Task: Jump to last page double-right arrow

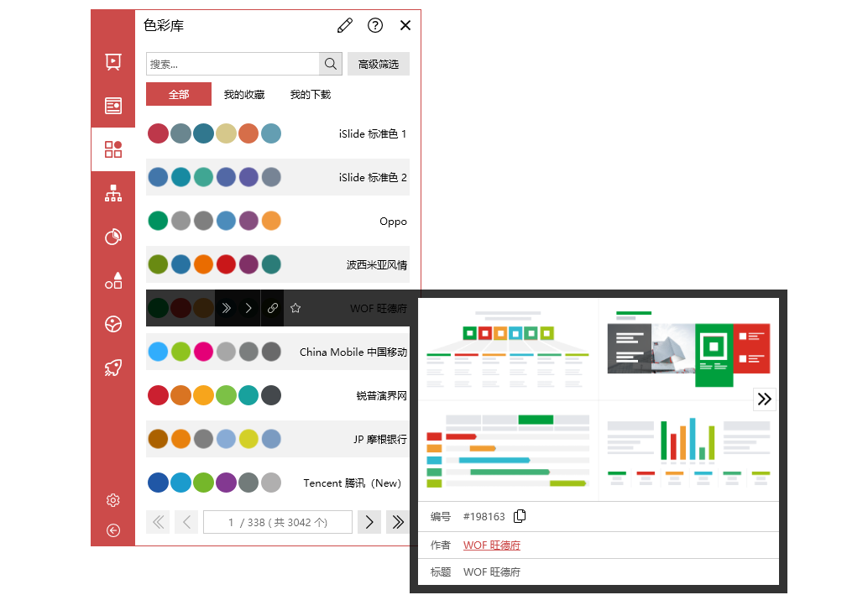Action: [x=397, y=522]
